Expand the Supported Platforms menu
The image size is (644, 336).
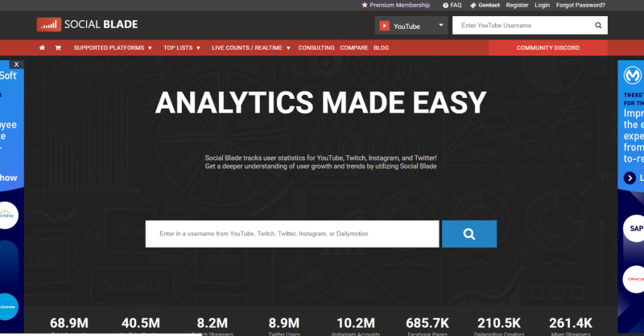click(113, 48)
